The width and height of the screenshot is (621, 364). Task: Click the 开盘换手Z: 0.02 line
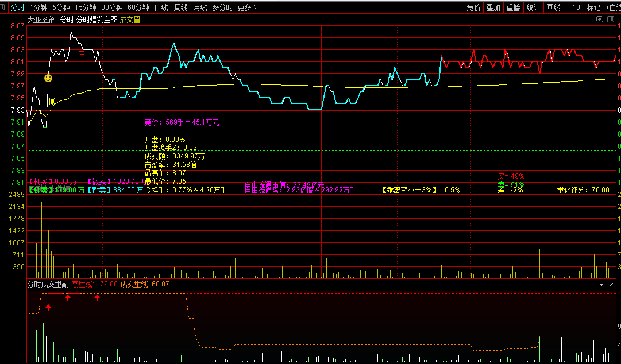(x=171, y=148)
